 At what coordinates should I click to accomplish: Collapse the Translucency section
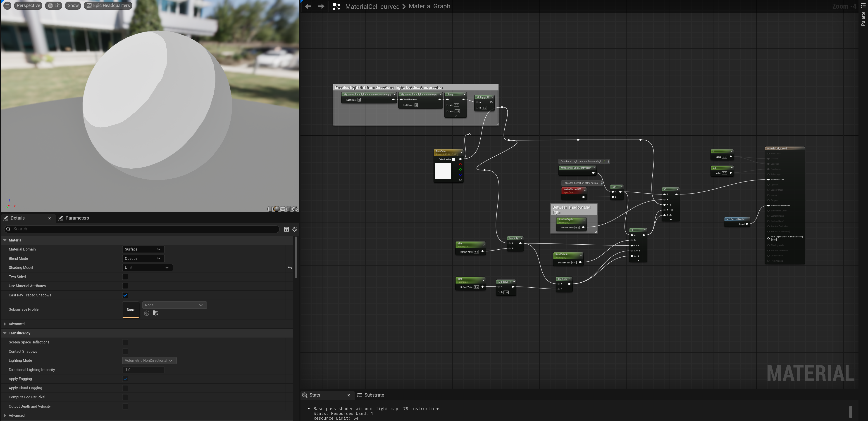(5, 333)
